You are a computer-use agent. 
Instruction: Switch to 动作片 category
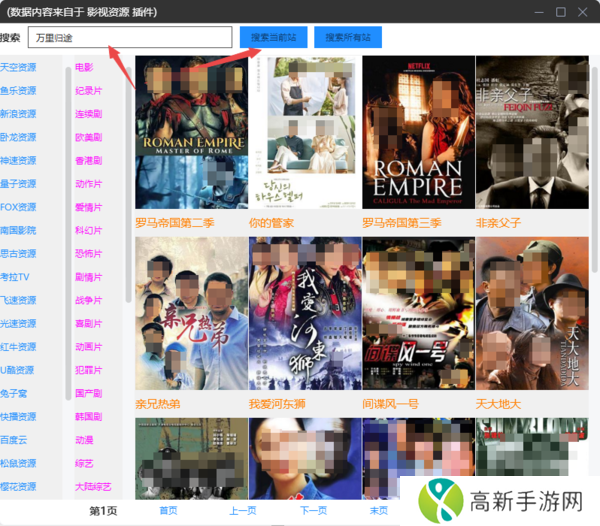(x=88, y=184)
